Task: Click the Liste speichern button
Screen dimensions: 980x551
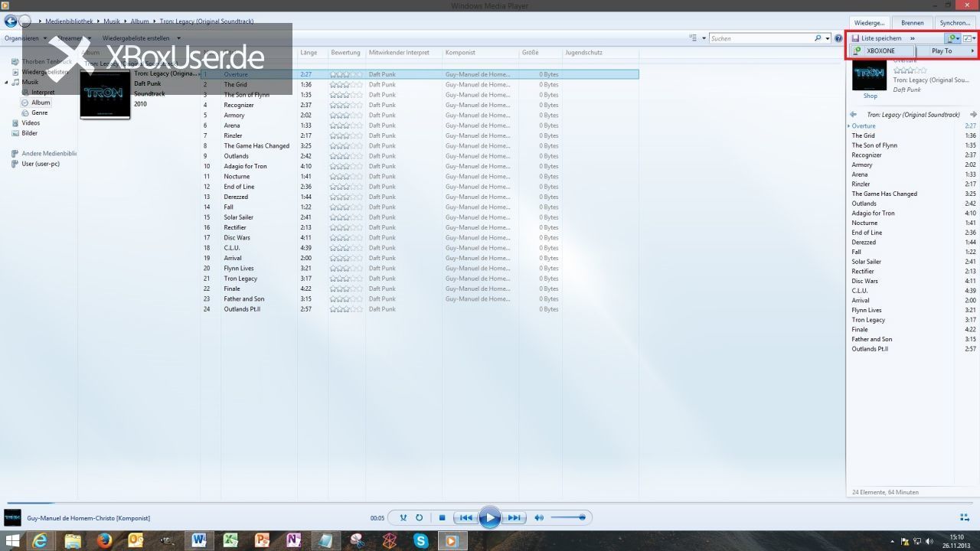Action: tap(877, 38)
